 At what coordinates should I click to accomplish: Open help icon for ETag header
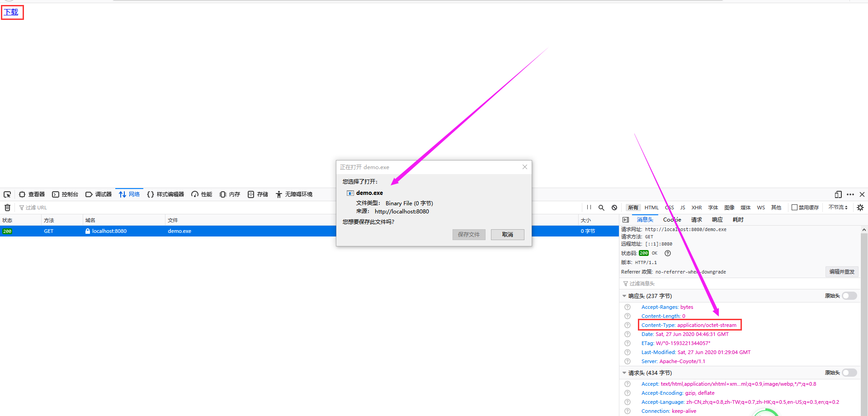[x=627, y=343]
